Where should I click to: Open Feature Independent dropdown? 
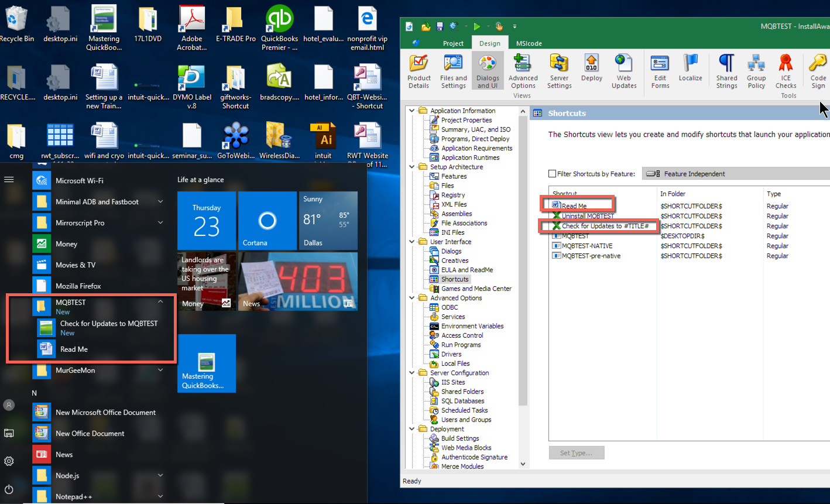click(x=736, y=174)
